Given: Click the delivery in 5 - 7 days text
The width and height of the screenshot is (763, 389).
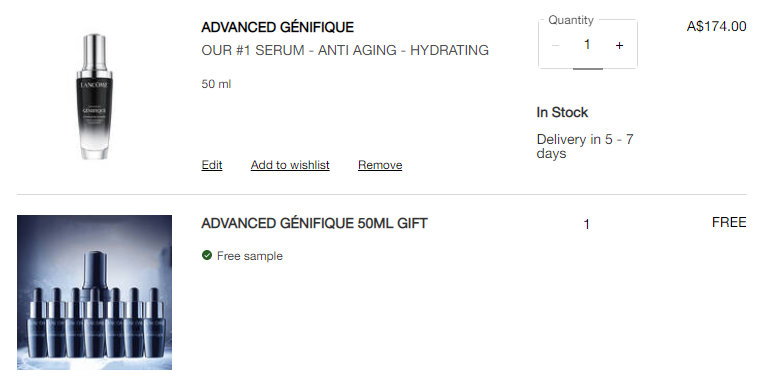Looking at the screenshot, I should [x=585, y=146].
